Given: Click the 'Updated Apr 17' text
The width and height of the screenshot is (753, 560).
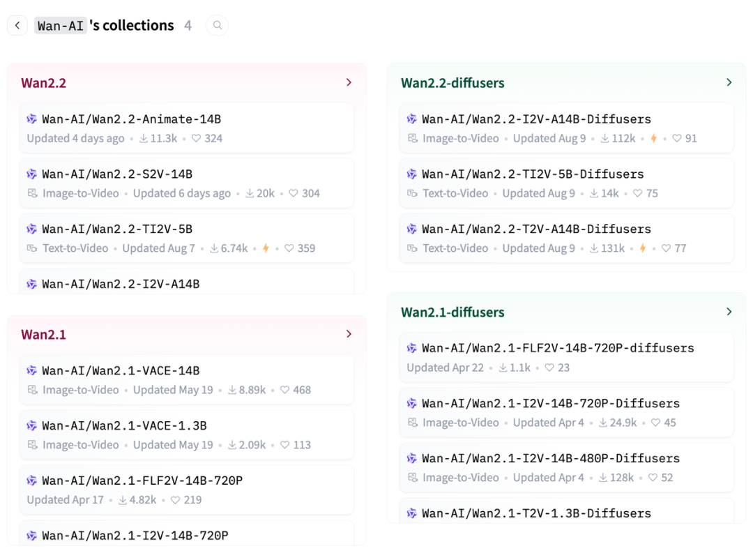Looking at the screenshot, I should pyautogui.click(x=66, y=500).
